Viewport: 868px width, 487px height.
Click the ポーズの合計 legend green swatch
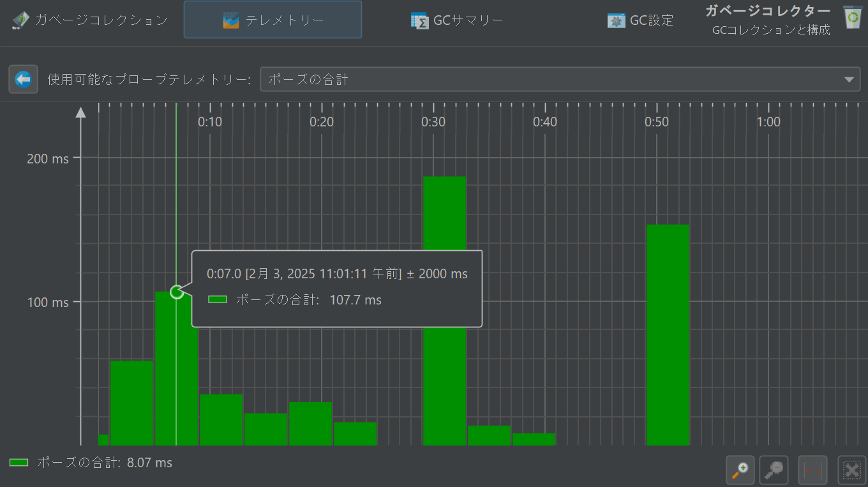click(x=19, y=463)
